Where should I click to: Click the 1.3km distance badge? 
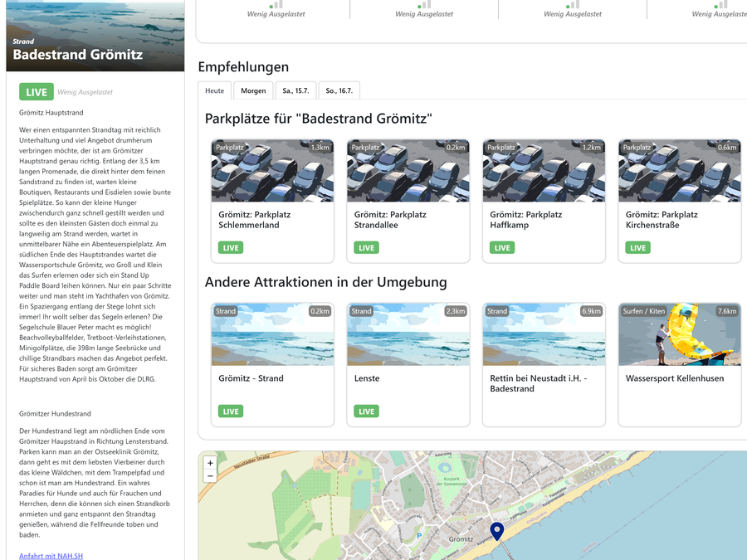click(320, 148)
